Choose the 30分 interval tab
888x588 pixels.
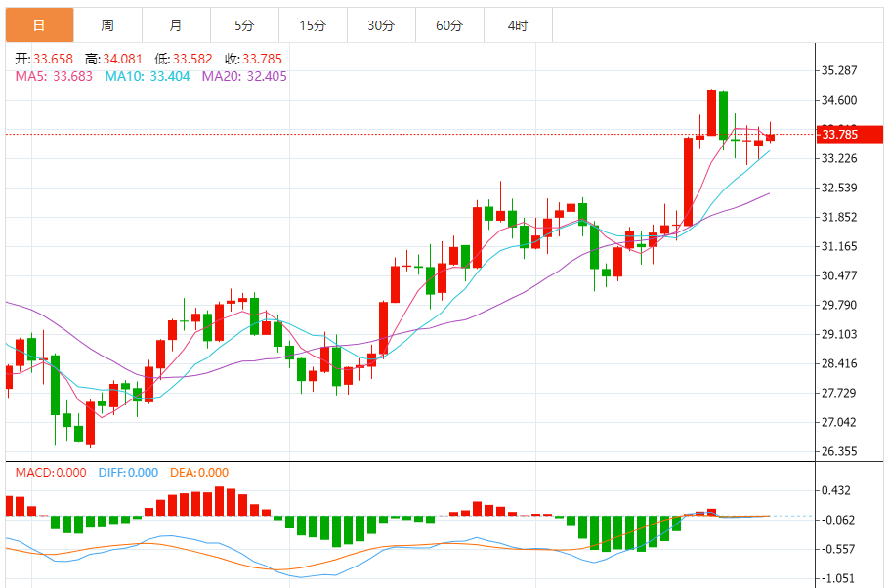(x=381, y=25)
